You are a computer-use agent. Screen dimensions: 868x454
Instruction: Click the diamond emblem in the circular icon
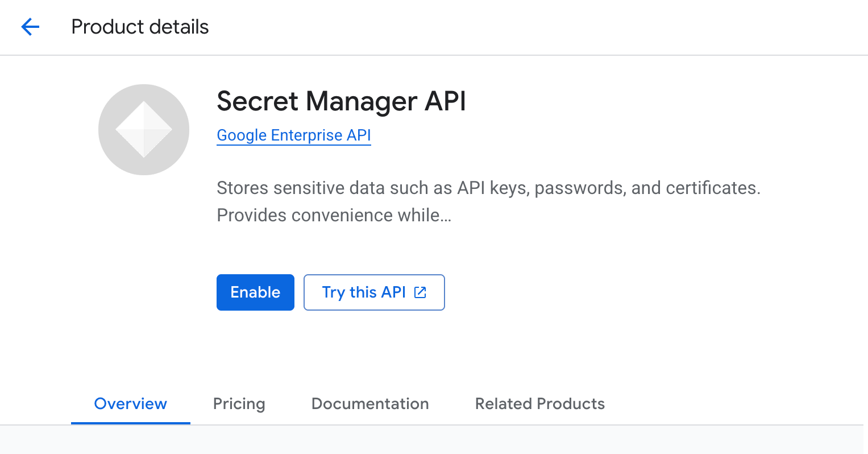143,129
